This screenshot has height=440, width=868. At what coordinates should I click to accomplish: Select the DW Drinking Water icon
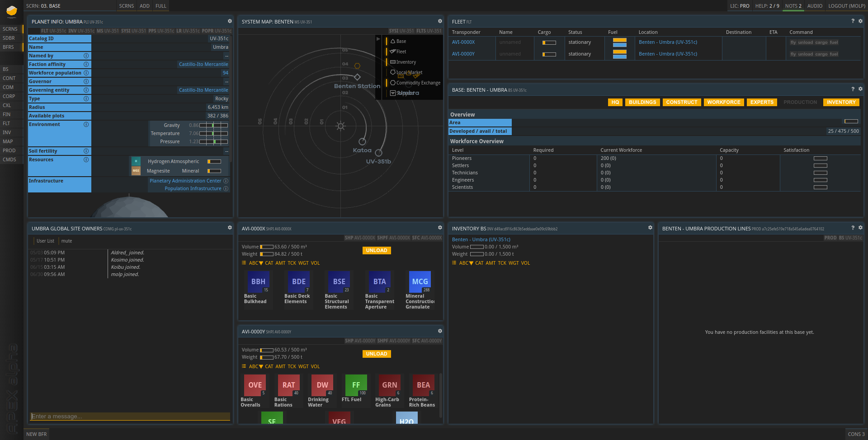coord(322,385)
